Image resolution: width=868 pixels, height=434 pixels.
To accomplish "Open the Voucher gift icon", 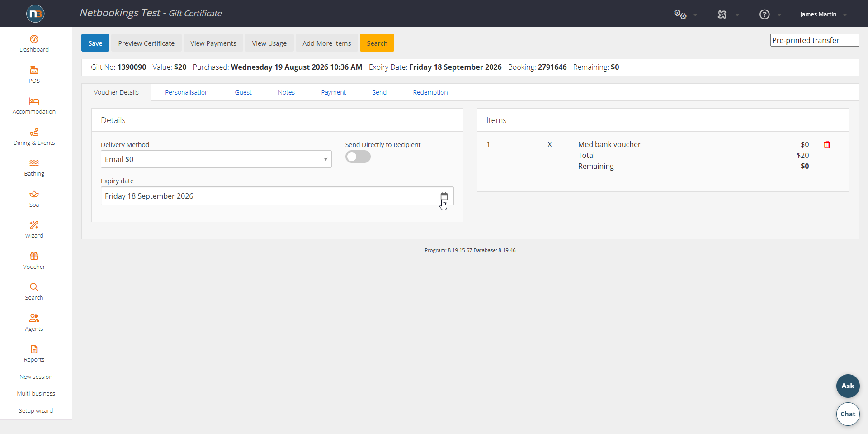I will 34,256.
